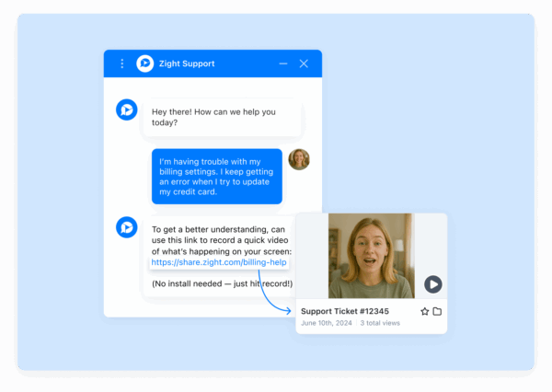The width and height of the screenshot is (552, 392).
Task: Open the three-dot menu in chat header
Action: [122, 63]
